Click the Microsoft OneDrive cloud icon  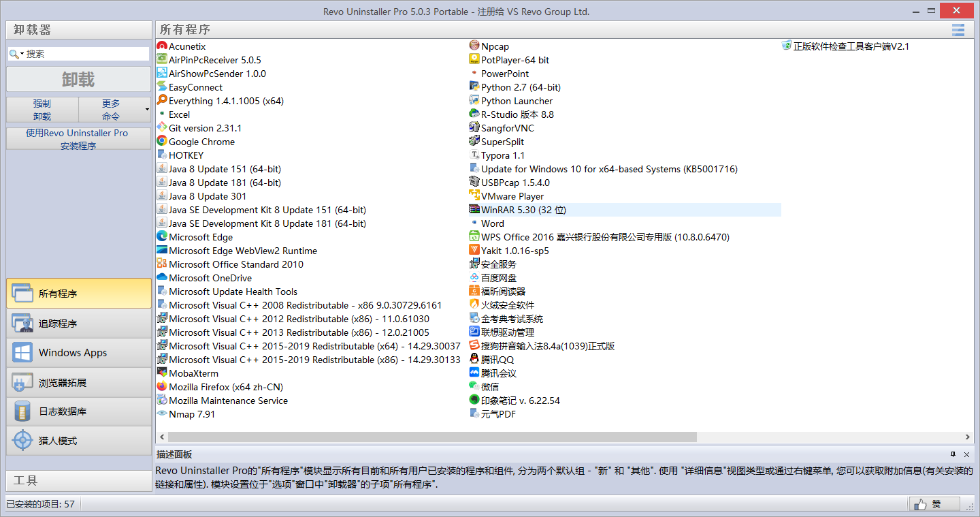coord(162,278)
